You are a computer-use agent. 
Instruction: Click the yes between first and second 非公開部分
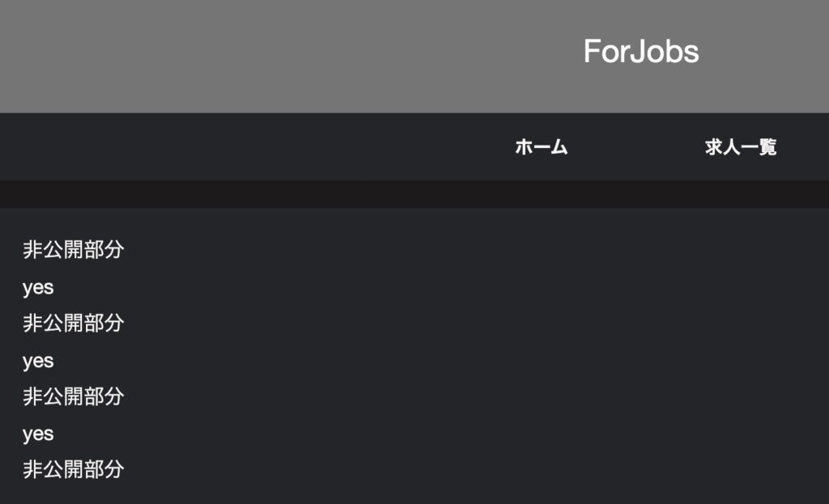tap(38, 287)
